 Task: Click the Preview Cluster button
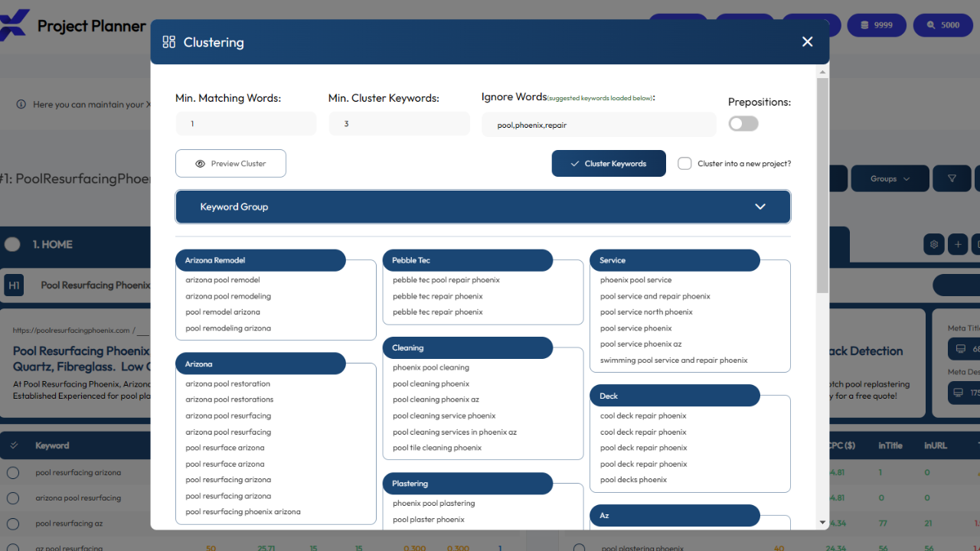pos(230,163)
